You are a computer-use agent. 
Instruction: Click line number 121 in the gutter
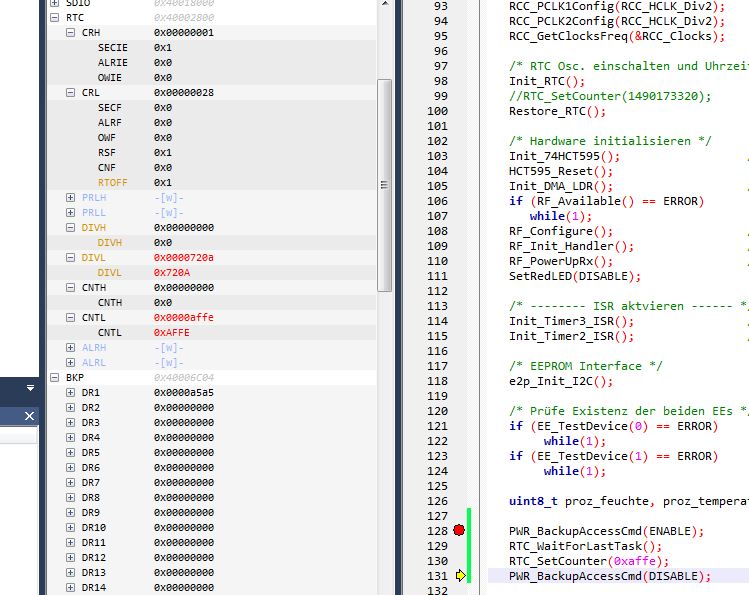coord(438,426)
